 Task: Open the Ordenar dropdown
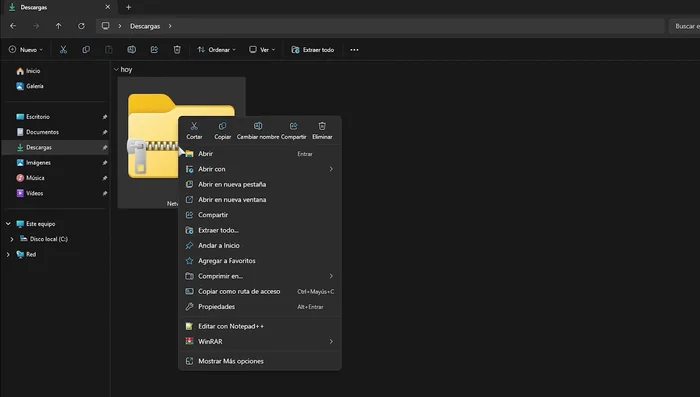(x=217, y=50)
